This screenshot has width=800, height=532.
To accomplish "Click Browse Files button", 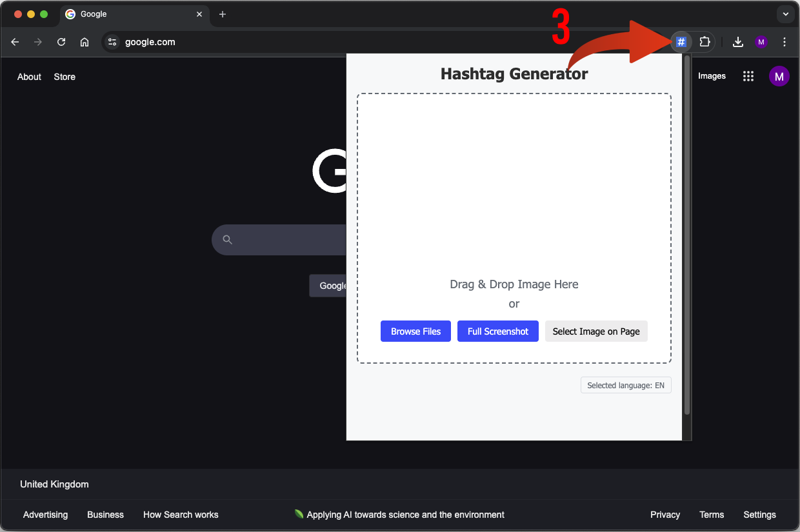I will coord(415,331).
